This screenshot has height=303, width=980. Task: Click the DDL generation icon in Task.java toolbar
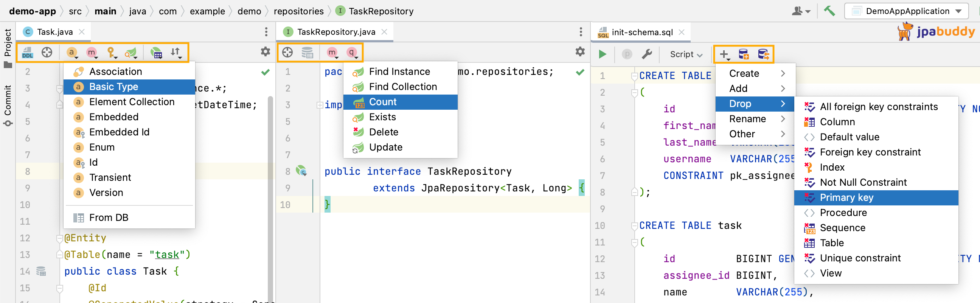(28, 52)
